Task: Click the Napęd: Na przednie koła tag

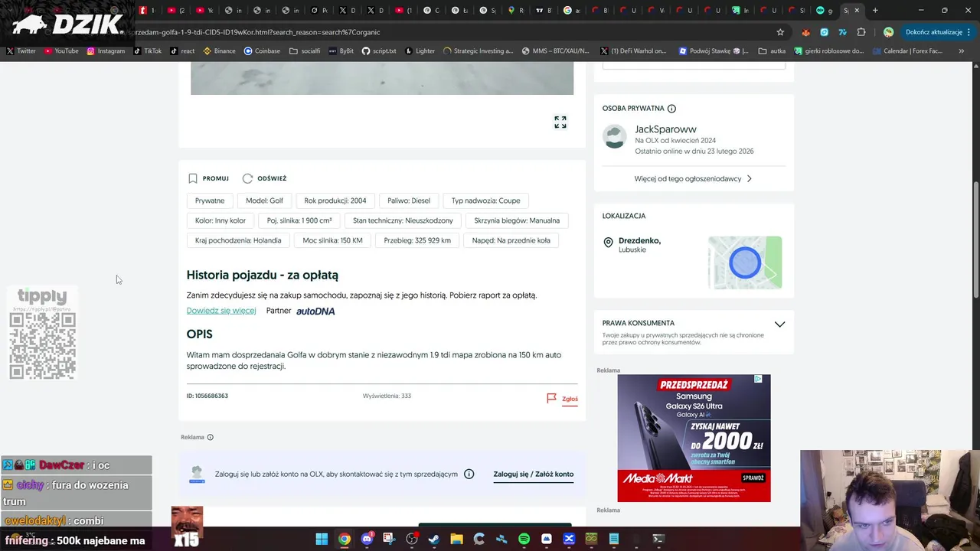Action: tap(511, 240)
